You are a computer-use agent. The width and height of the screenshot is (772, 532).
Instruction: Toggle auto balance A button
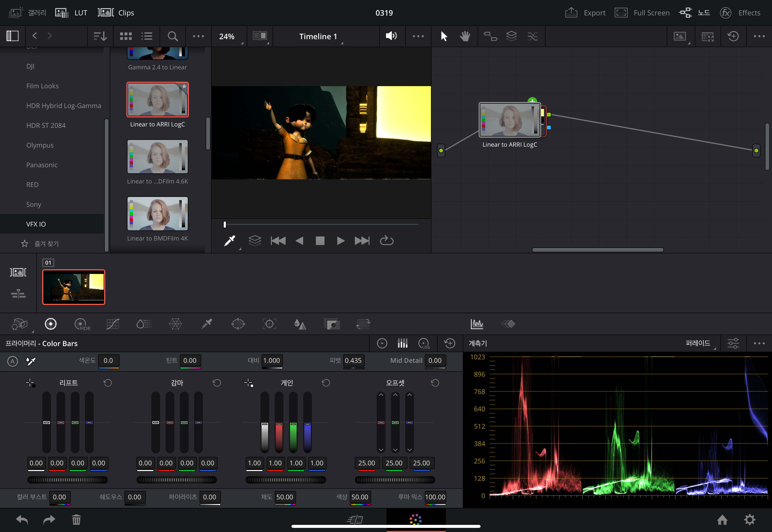(x=13, y=361)
